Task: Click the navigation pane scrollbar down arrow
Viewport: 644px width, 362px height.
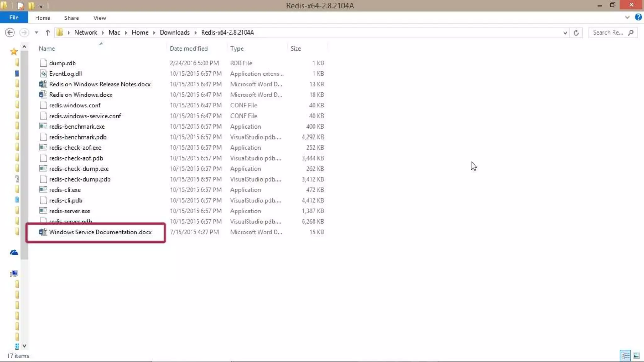Action: click(24, 346)
